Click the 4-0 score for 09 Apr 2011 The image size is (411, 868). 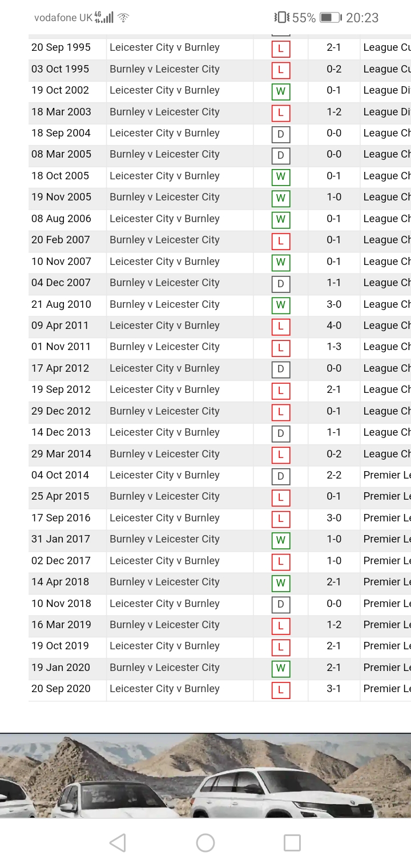334,325
